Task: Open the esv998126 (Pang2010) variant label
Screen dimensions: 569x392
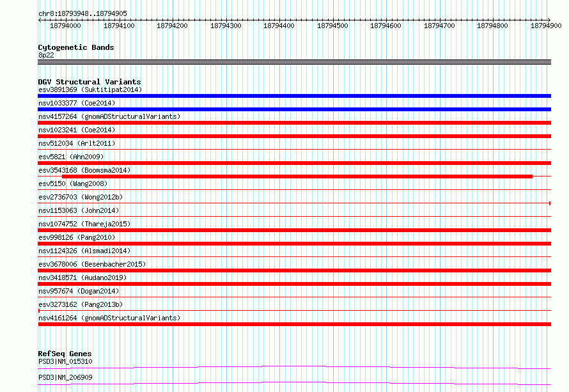Action: 77,237
